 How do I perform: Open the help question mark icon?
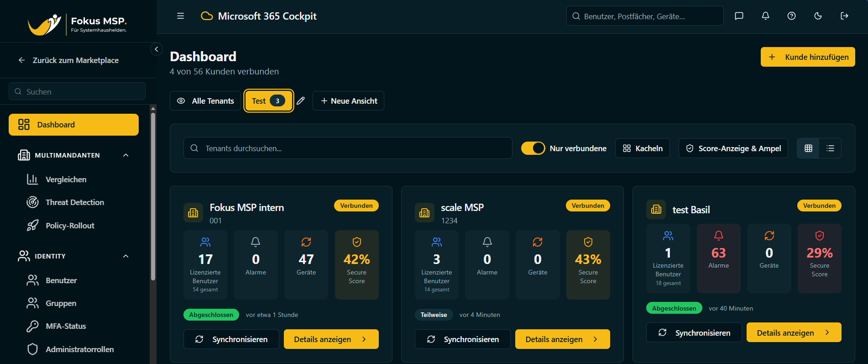pos(792,16)
